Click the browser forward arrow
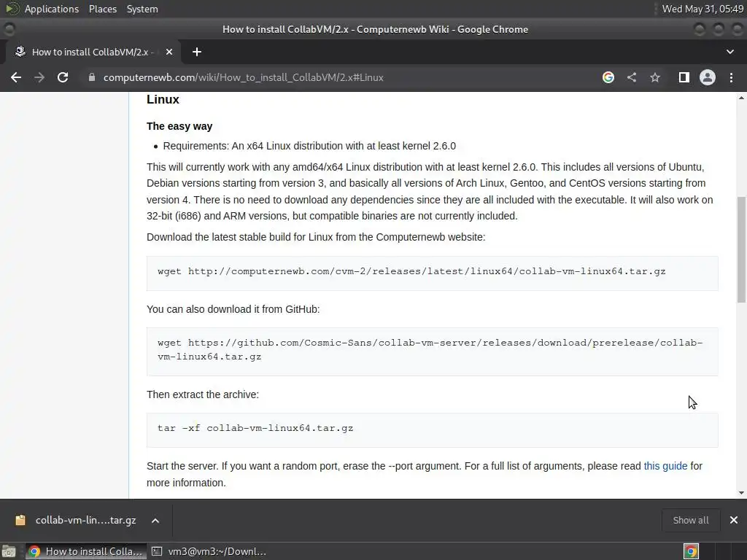The width and height of the screenshot is (747, 560). (39, 77)
